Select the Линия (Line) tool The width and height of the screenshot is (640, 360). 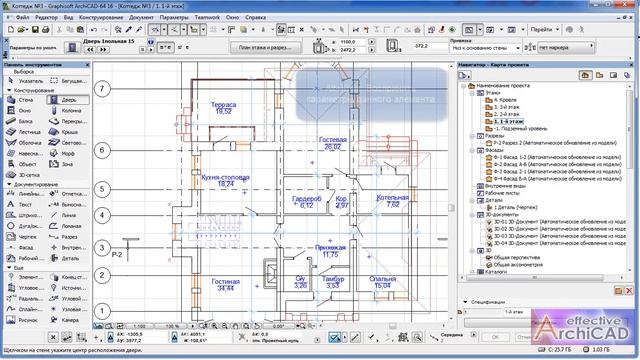click(64, 215)
